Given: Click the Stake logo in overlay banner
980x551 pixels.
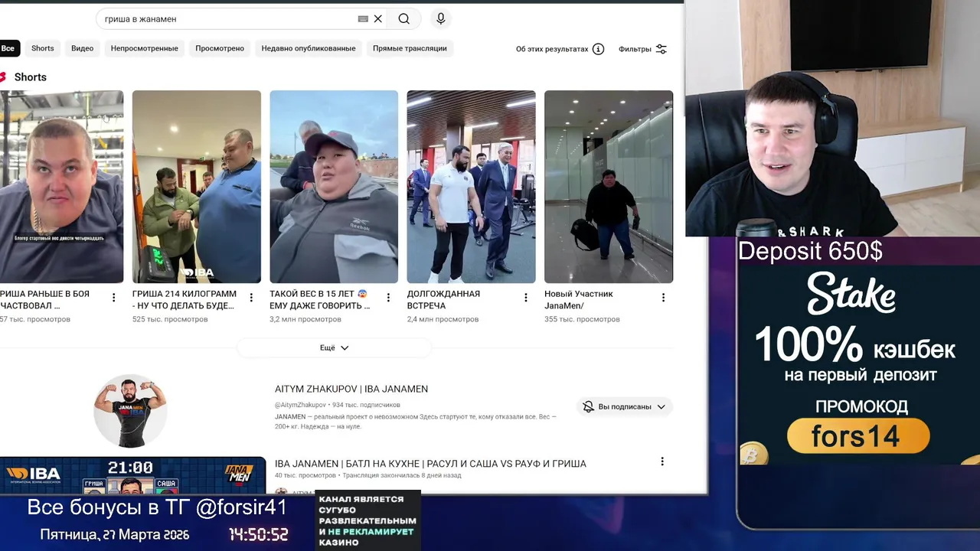Looking at the screenshot, I should (x=851, y=294).
